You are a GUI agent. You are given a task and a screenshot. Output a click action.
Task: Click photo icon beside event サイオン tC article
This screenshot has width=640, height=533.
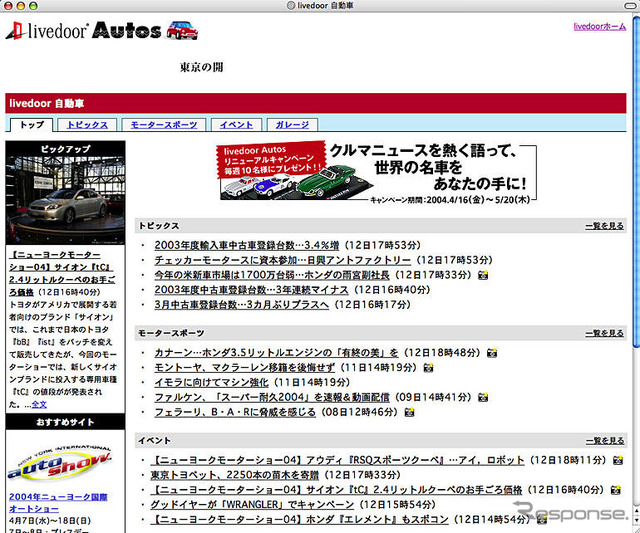616,490
